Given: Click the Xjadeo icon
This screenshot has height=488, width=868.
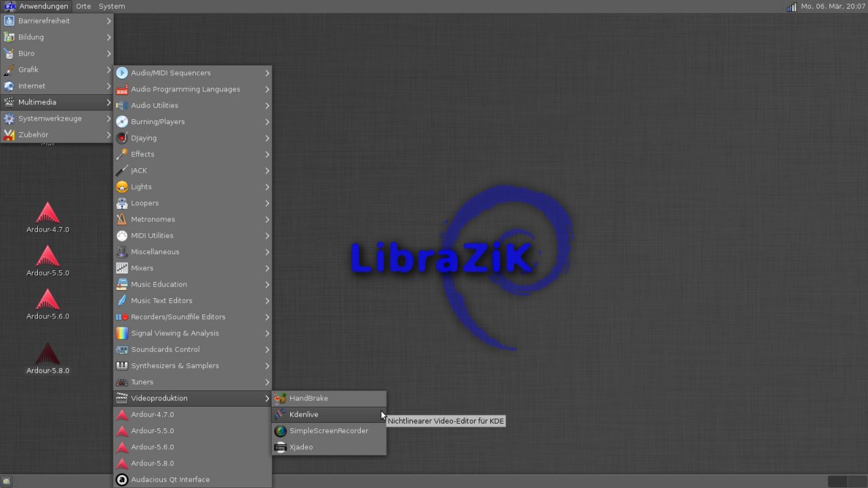Looking at the screenshot, I should pos(280,447).
